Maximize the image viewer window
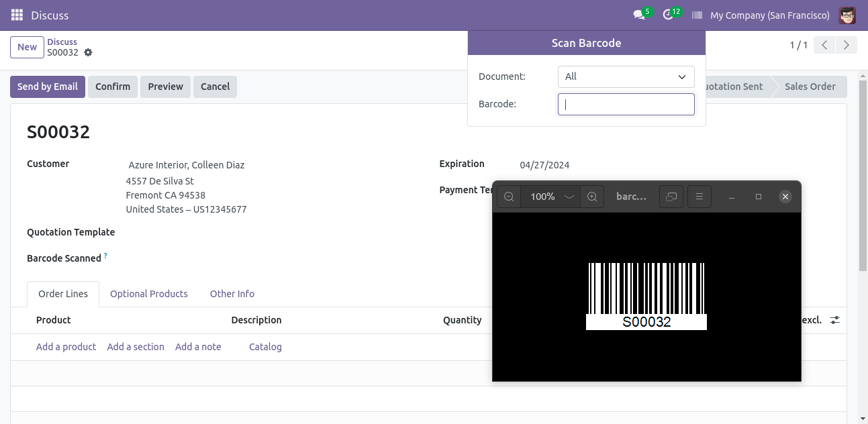 point(759,197)
